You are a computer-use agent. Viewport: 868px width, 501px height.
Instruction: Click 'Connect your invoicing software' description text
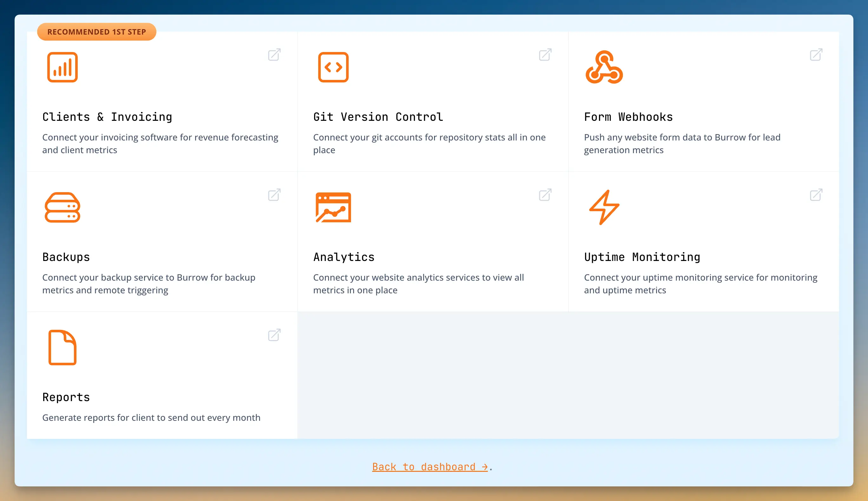160,144
